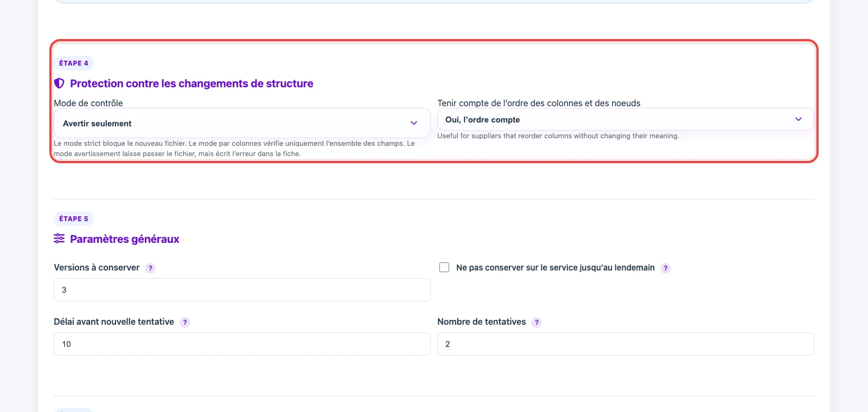Click hint text starting Useful for suppliers
Screen dimensions: 868x412
558,136
